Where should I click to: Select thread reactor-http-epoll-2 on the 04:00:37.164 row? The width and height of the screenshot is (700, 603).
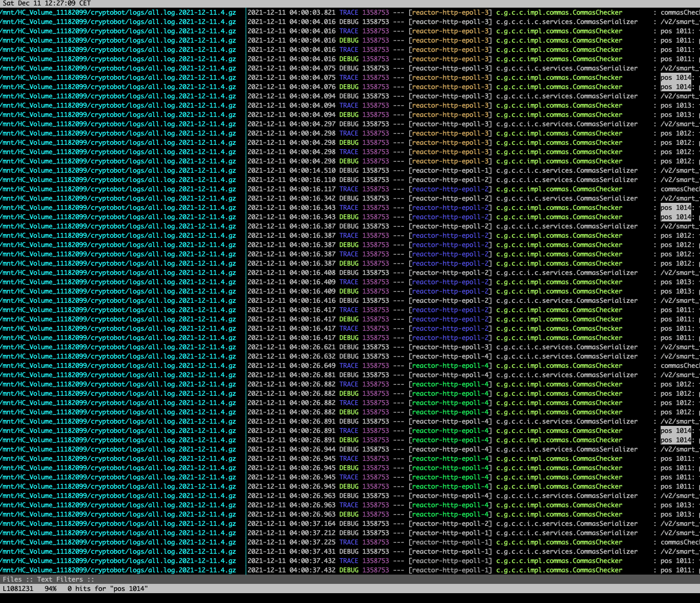click(450, 524)
